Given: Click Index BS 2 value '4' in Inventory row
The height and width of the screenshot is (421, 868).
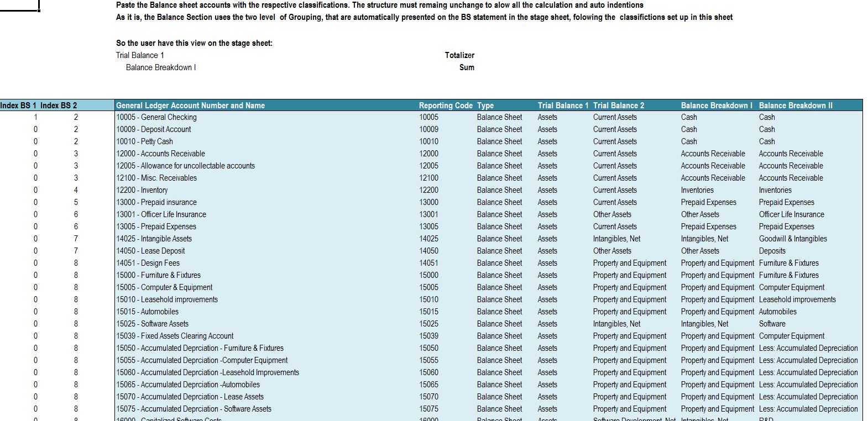Looking at the screenshot, I should tap(76, 190).
